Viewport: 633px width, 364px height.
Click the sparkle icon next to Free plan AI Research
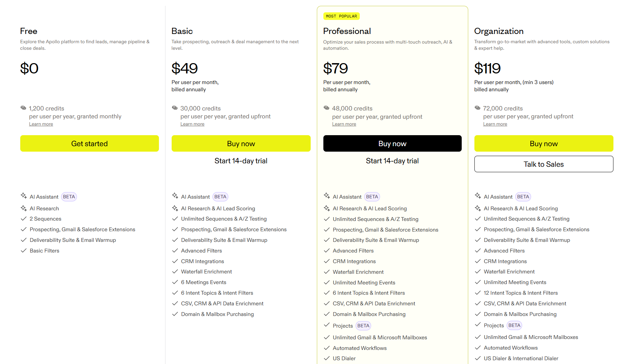24,208
